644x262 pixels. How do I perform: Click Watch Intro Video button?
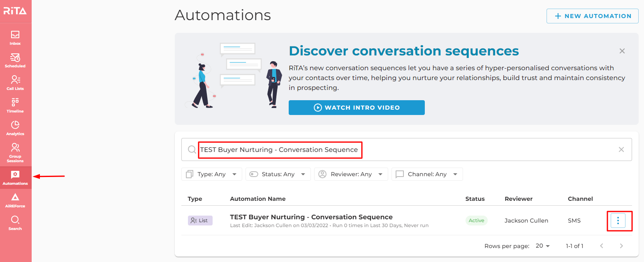(x=357, y=108)
